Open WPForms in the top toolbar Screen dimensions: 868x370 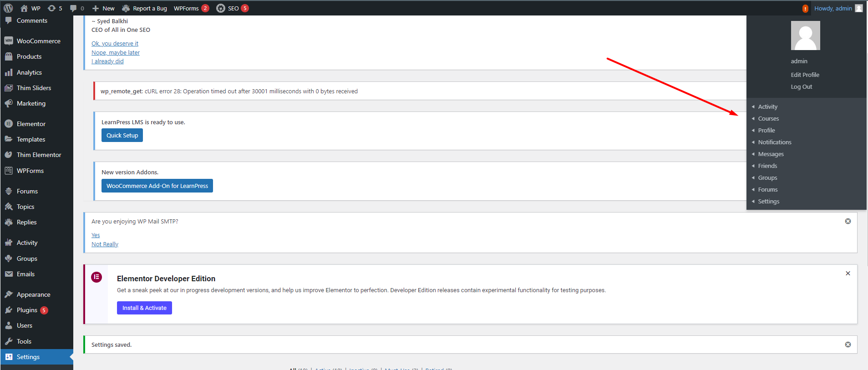[186, 8]
